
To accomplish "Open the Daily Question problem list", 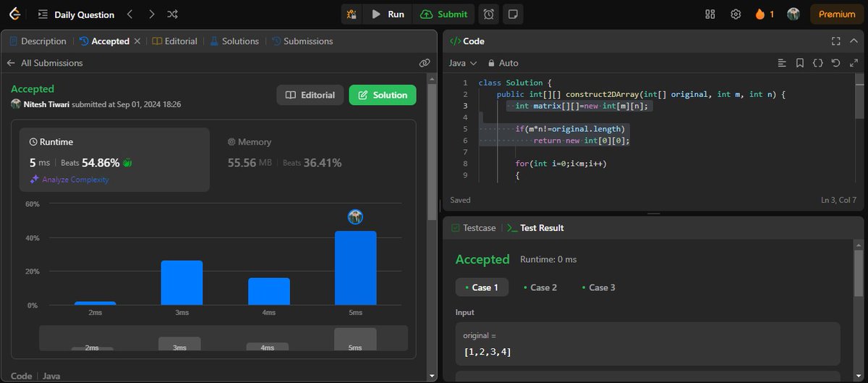I will [76, 14].
